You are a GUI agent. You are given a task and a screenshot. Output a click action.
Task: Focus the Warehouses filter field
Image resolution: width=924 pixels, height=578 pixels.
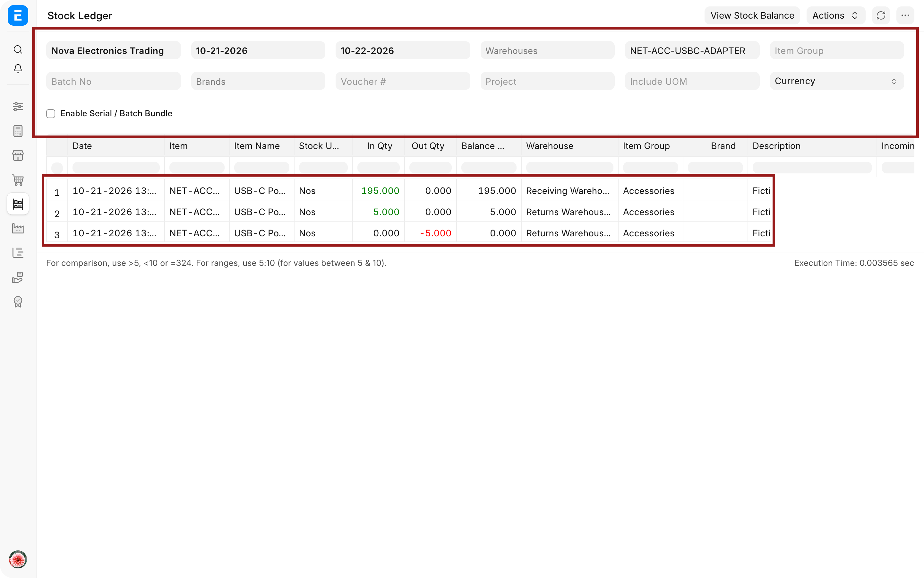[x=548, y=50]
